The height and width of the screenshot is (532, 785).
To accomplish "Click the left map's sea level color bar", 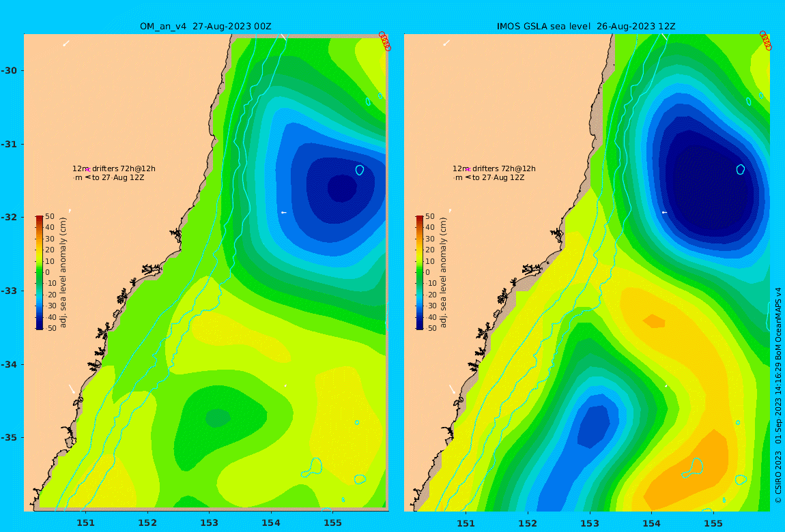I will 40,273.
